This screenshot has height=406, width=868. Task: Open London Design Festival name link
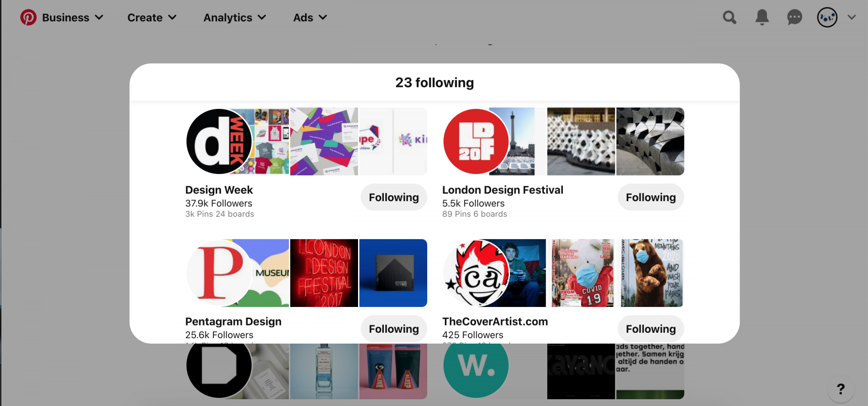pyautogui.click(x=503, y=190)
